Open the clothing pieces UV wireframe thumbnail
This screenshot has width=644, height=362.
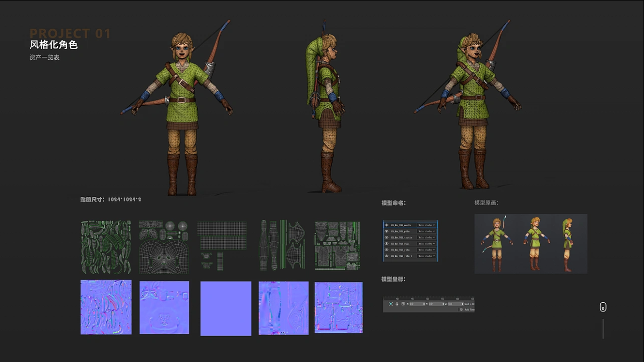337,245
